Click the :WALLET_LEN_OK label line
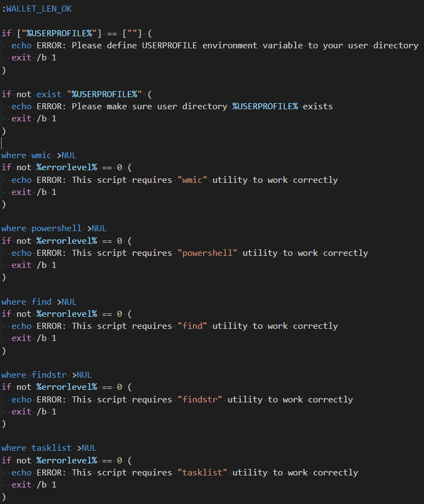424x504 pixels. tap(36, 9)
